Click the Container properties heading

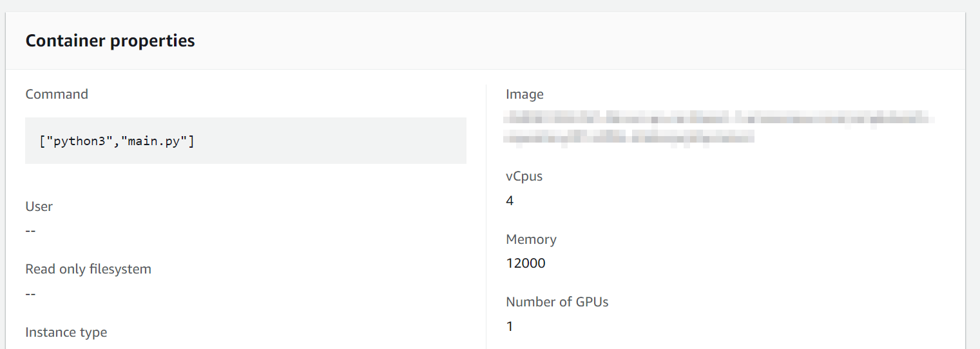(x=110, y=41)
